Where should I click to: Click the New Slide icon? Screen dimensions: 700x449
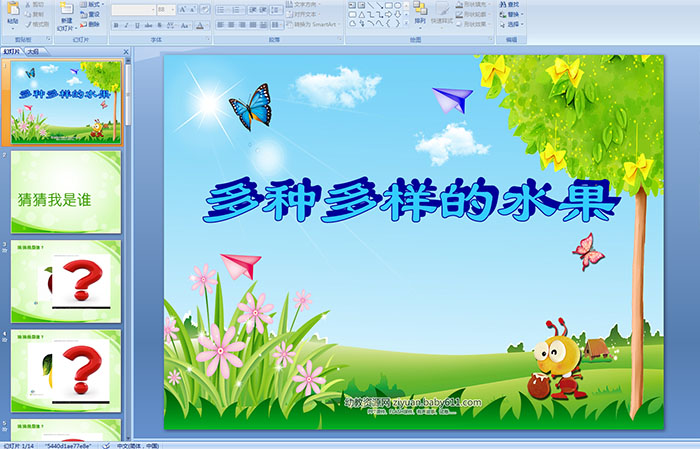coord(66,8)
